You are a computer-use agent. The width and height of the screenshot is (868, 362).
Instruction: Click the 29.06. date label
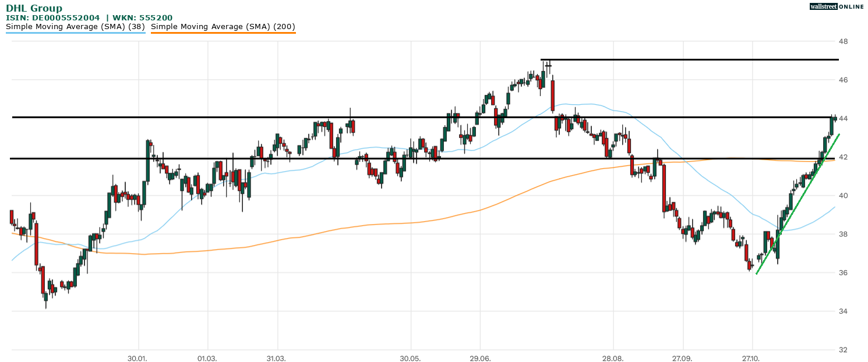point(480,358)
